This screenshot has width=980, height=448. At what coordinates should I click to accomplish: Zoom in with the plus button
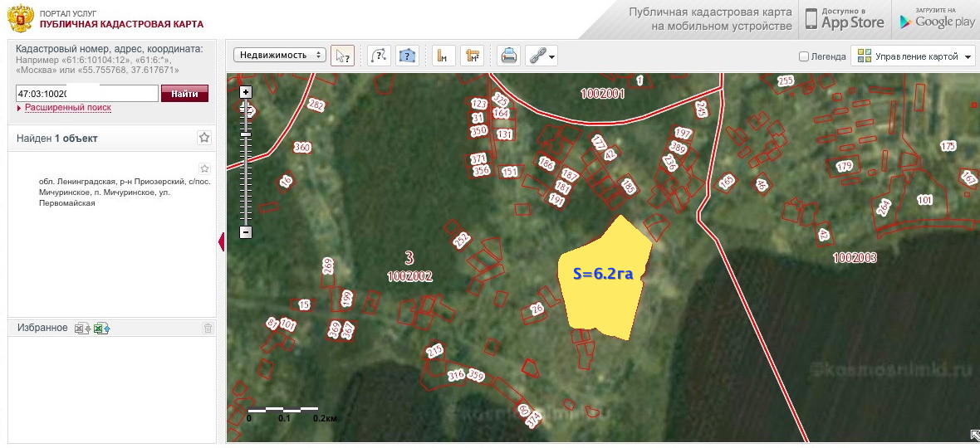(x=245, y=92)
